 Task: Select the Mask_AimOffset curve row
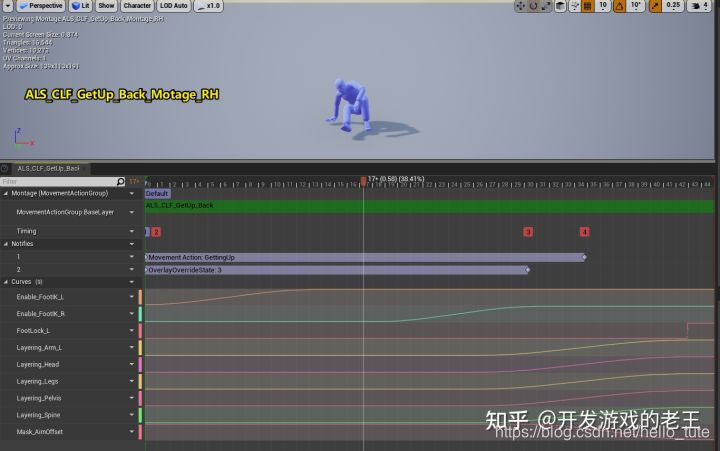[71, 432]
